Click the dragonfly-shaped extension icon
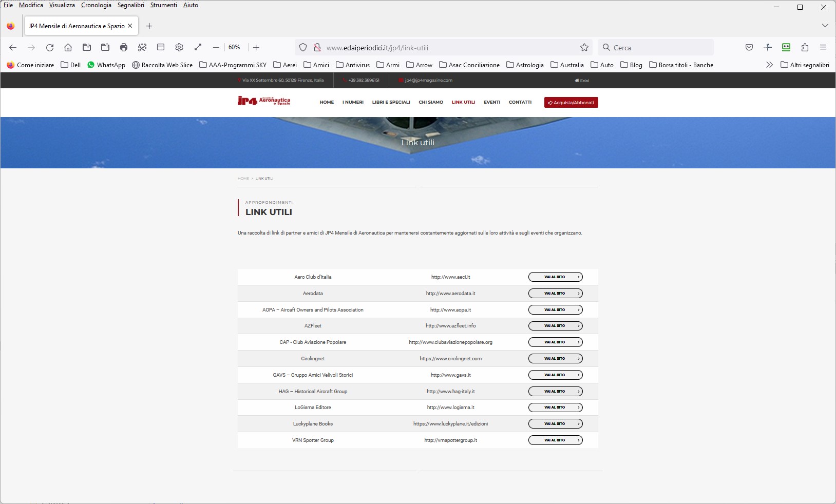836x504 pixels. pos(768,47)
